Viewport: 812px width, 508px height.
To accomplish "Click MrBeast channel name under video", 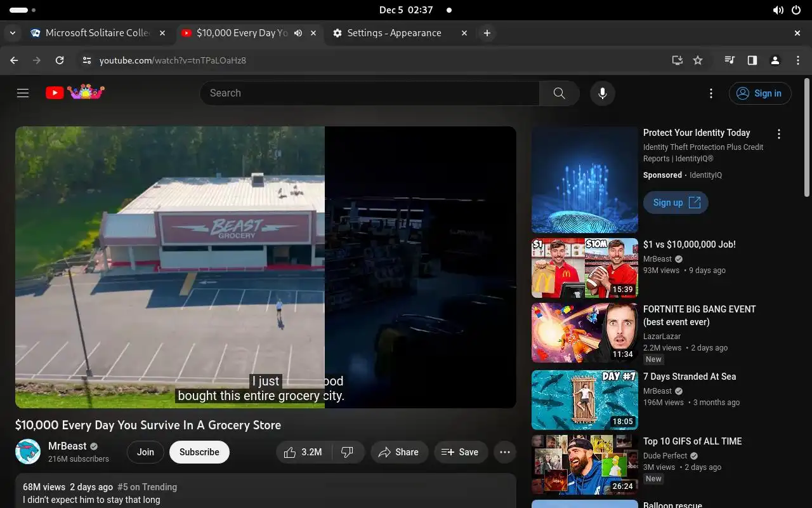I will point(67,446).
